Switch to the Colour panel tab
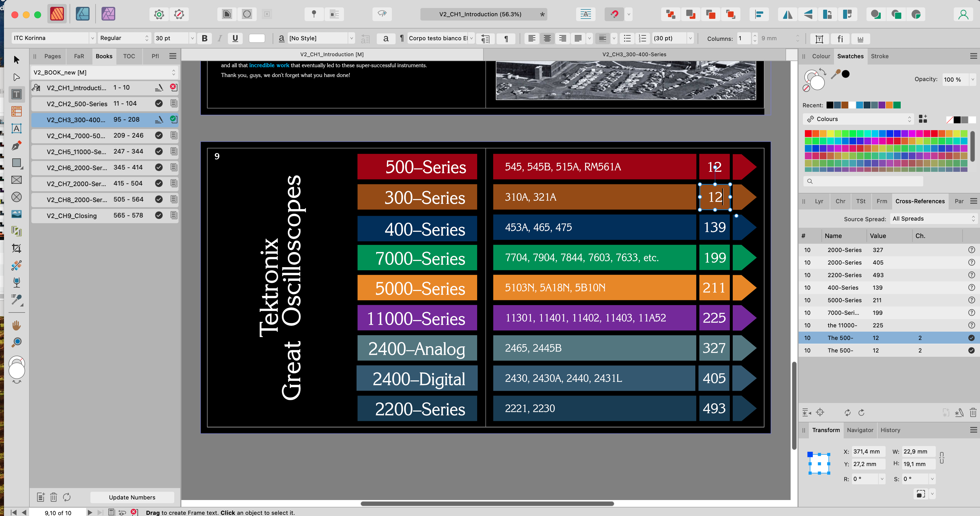The width and height of the screenshot is (980, 516). click(821, 56)
